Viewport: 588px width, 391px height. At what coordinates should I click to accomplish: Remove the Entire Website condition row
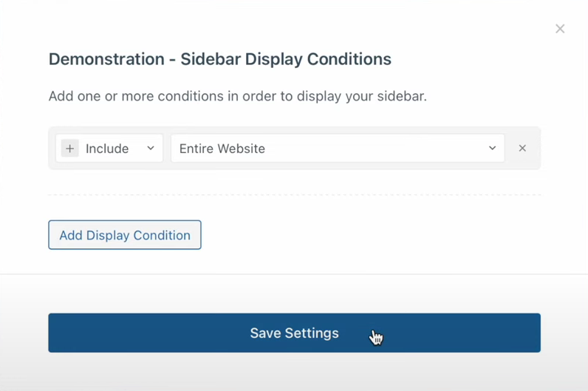[x=522, y=149]
